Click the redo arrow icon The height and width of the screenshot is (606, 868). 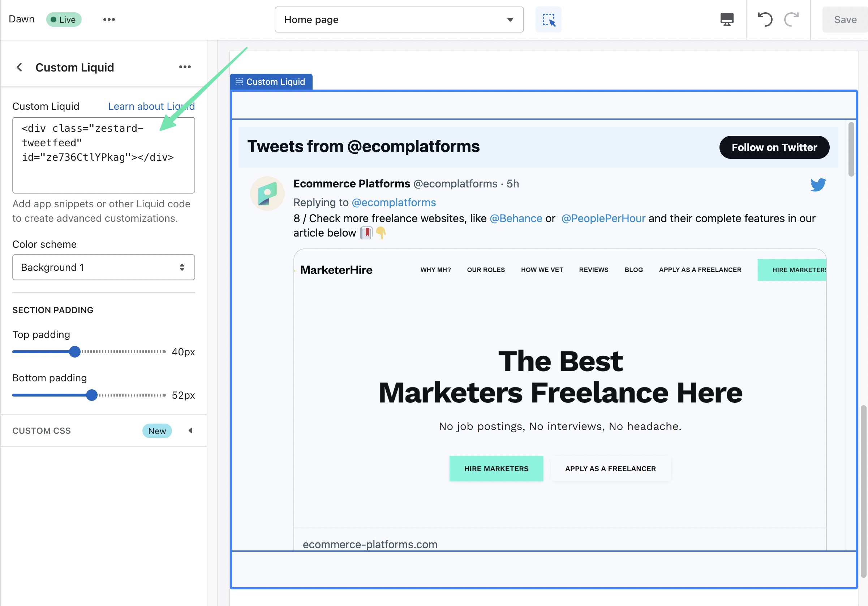(791, 19)
